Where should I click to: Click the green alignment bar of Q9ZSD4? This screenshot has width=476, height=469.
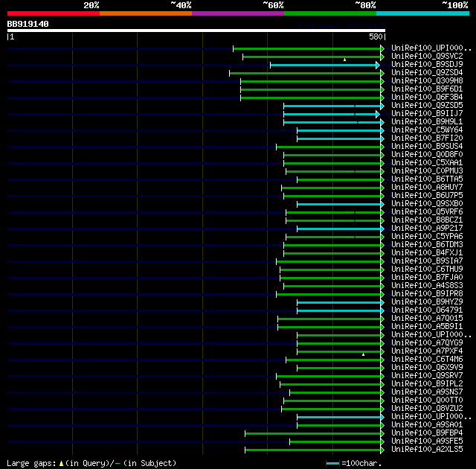[306, 73]
